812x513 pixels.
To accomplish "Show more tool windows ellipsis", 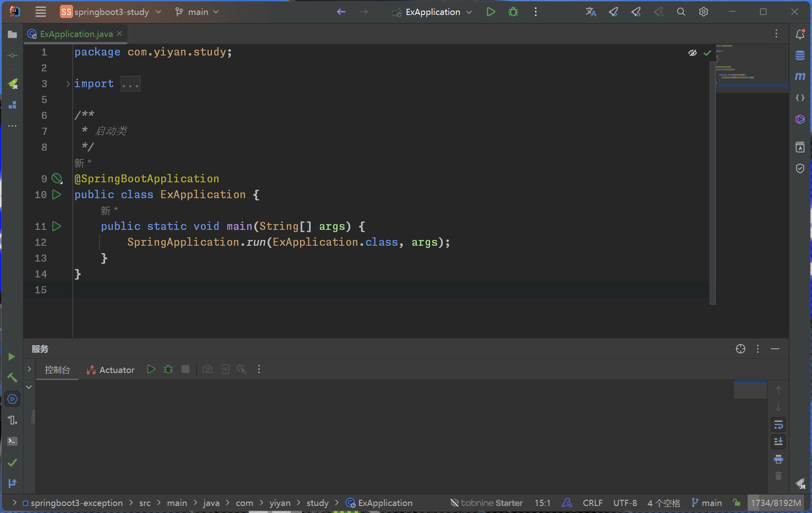I will pos(12,126).
